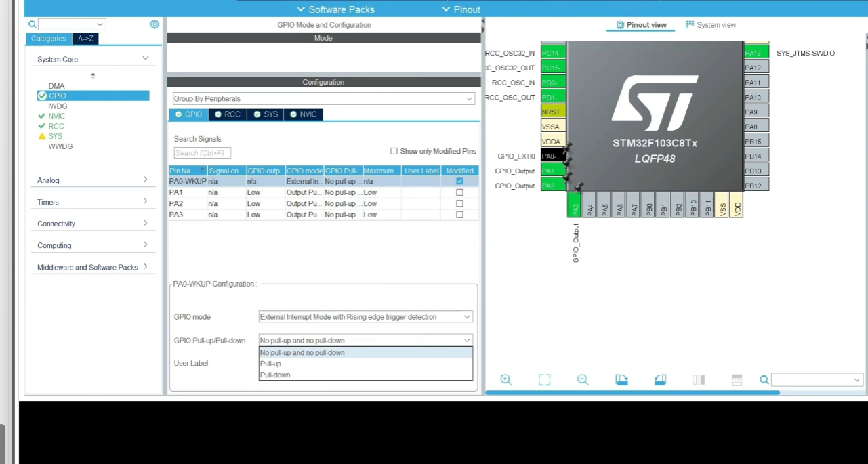
Task: Zoom out of the chip pinout
Action: coord(583,380)
